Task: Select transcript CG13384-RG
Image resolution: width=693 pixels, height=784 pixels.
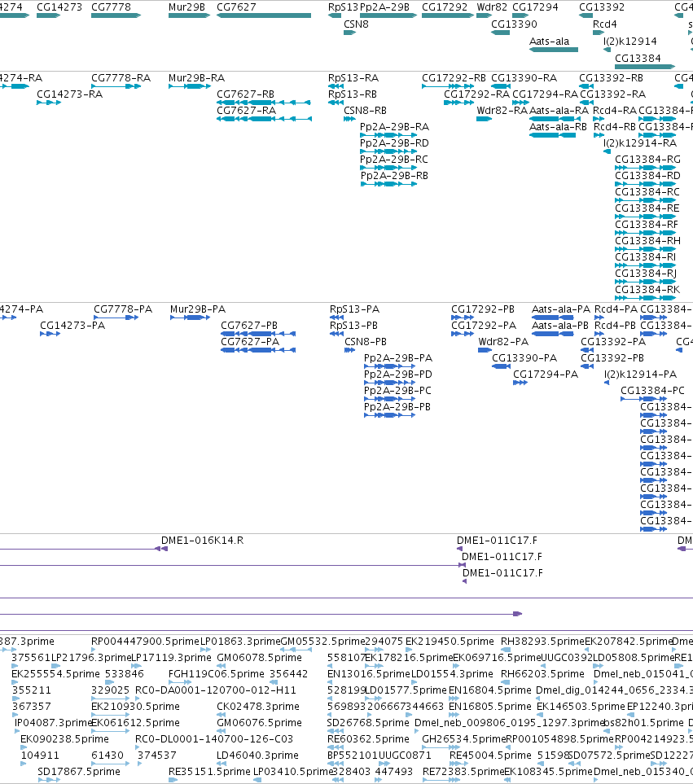Action: coord(647,159)
